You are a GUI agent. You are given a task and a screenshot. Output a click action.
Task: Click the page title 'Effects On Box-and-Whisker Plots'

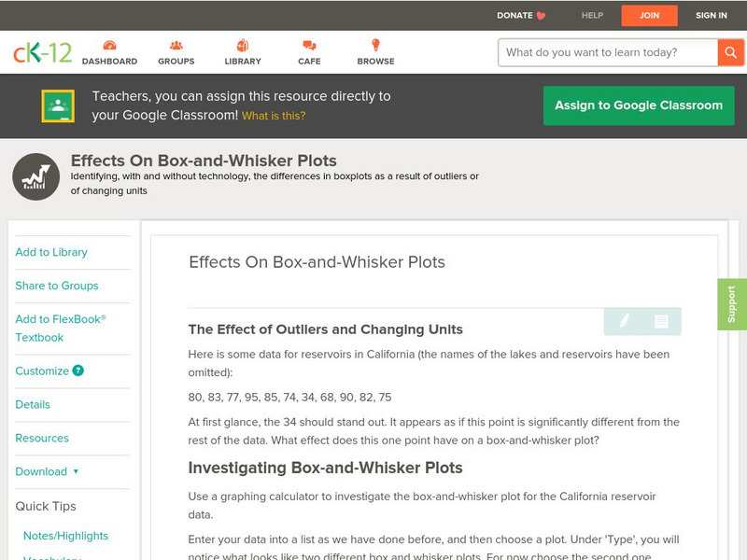204,161
